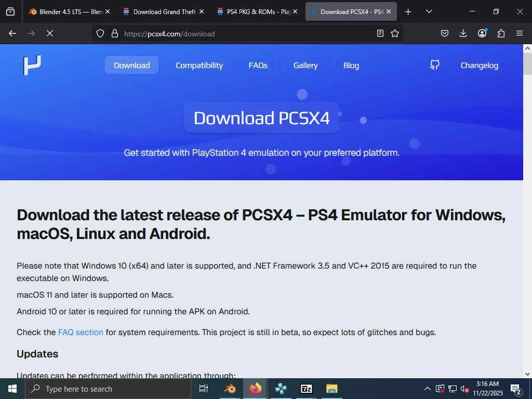Click the 'Android 10 or later' line

(x=133, y=312)
